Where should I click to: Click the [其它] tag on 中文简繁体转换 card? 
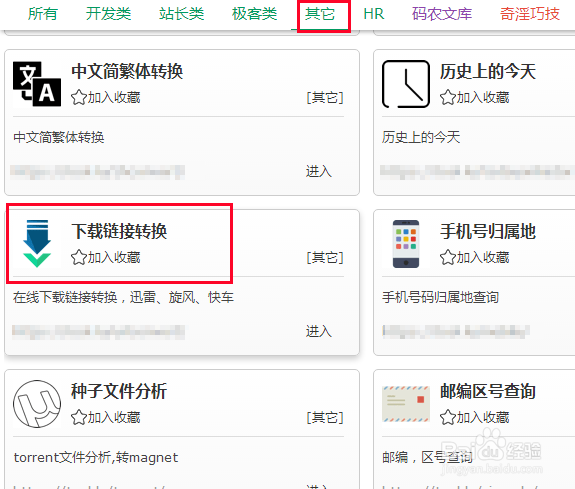pos(325,98)
